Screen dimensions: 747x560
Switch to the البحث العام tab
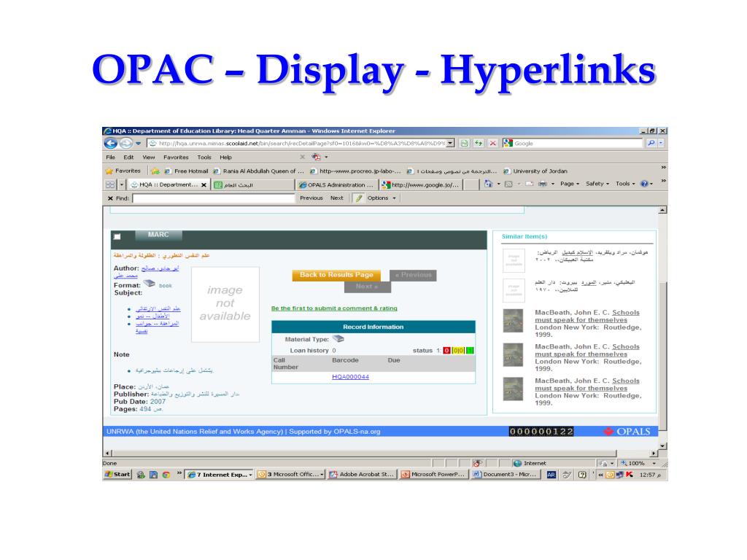tap(253, 184)
